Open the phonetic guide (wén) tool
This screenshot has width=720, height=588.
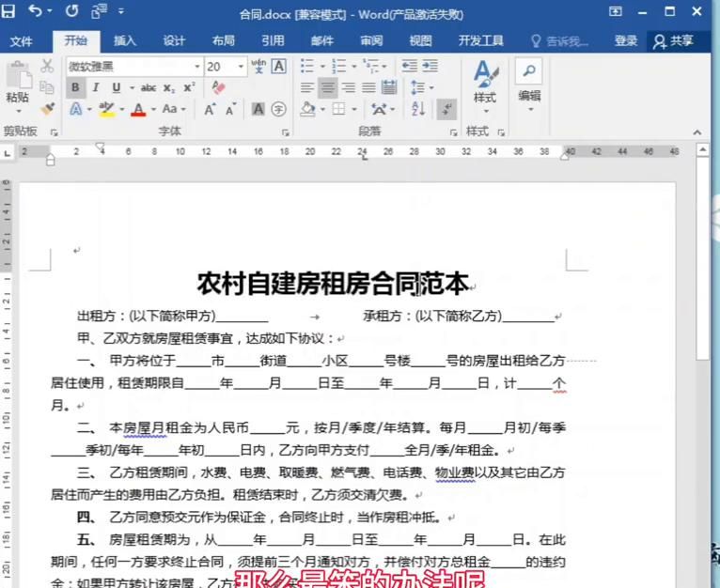tap(258, 66)
